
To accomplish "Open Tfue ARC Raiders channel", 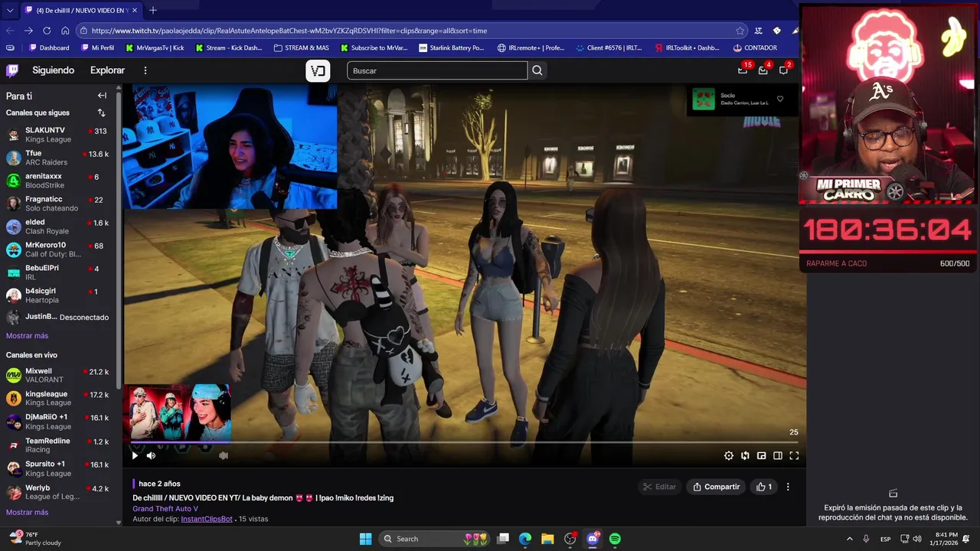I will (x=58, y=158).
